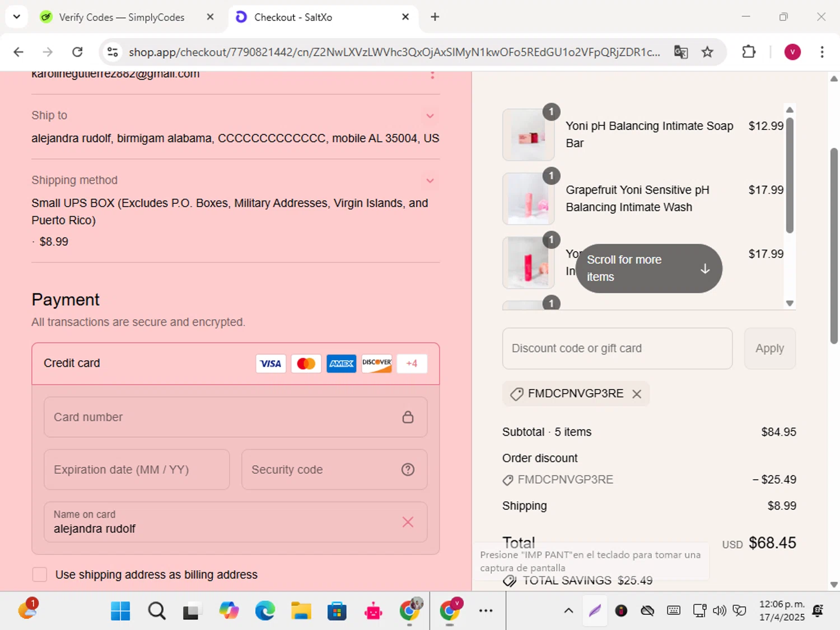Click the $8.99 shipping price under Small UPS BOX
Image resolution: width=840 pixels, height=630 pixels.
click(x=54, y=242)
